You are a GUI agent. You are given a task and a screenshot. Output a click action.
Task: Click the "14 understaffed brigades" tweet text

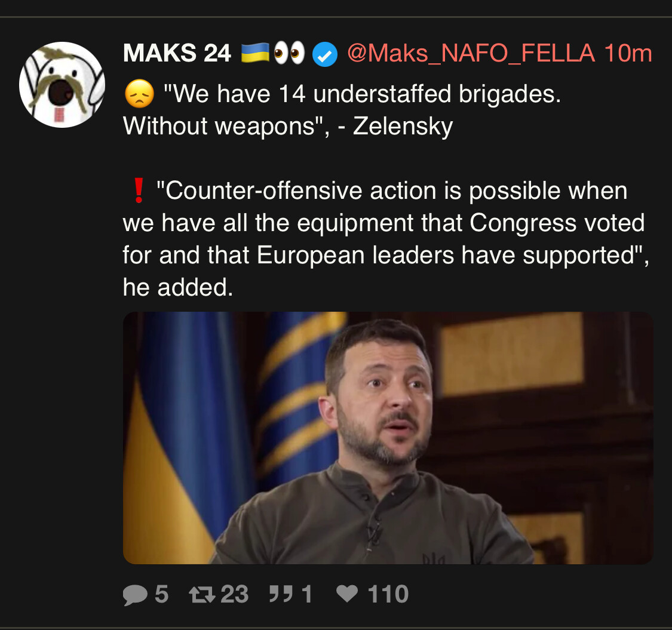click(342, 110)
